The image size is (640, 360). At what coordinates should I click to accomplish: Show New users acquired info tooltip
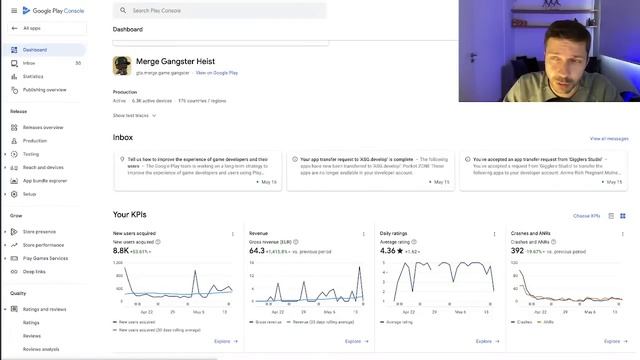158,242
